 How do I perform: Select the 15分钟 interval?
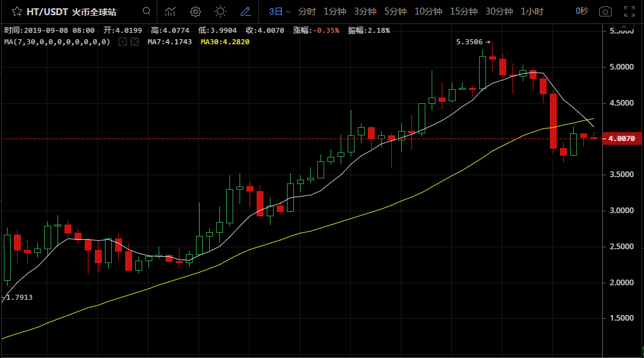tap(464, 11)
